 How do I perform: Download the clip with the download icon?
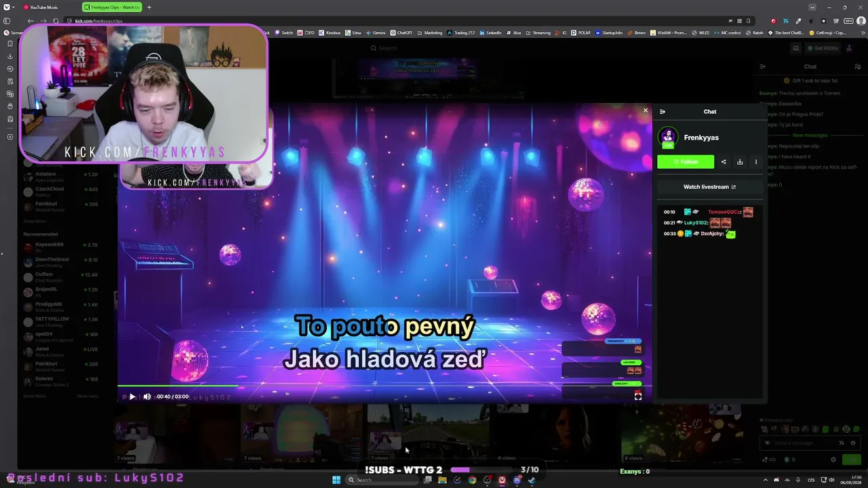tap(740, 162)
